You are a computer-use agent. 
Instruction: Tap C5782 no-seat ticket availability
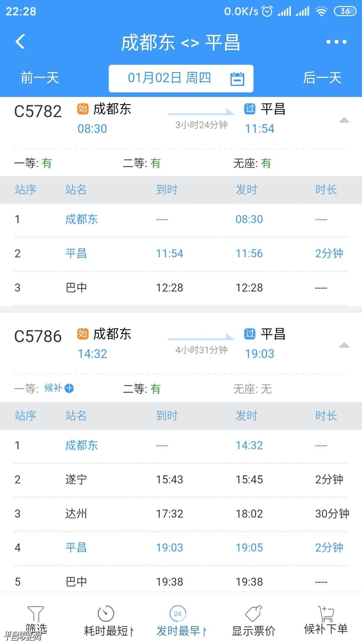pyautogui.click(x=252, y=163)
